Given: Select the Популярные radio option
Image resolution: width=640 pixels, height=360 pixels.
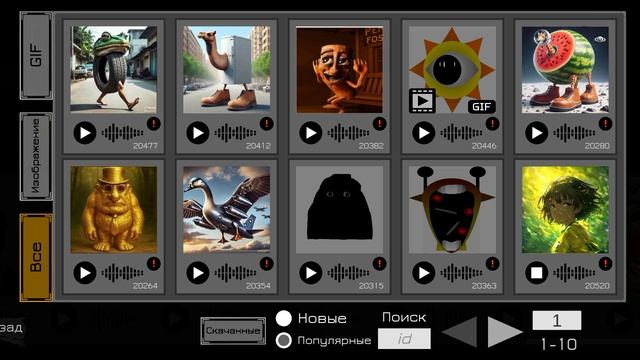Looking at the screenshot, I should tap(284, 340).
